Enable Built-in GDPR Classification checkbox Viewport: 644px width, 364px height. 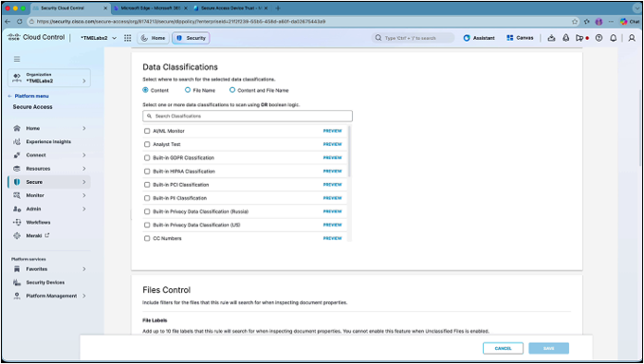pos(147,157)
